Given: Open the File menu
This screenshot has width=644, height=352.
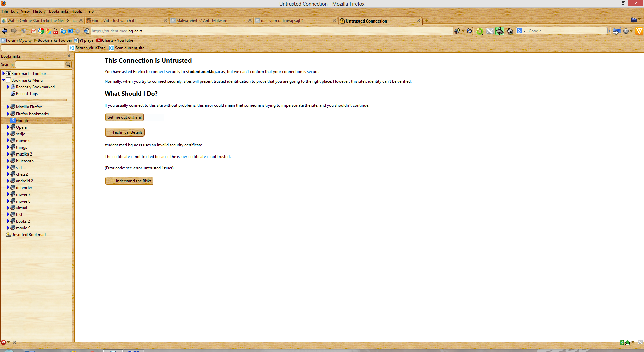Looking at the screenshot, I should (x=5, y=11).
